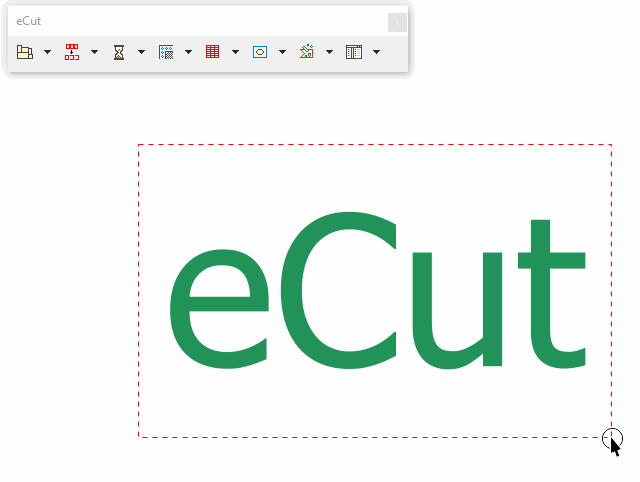Click the hourglass icon in eCut toolbar
This screenshot has height=482, width=640.
119,52
